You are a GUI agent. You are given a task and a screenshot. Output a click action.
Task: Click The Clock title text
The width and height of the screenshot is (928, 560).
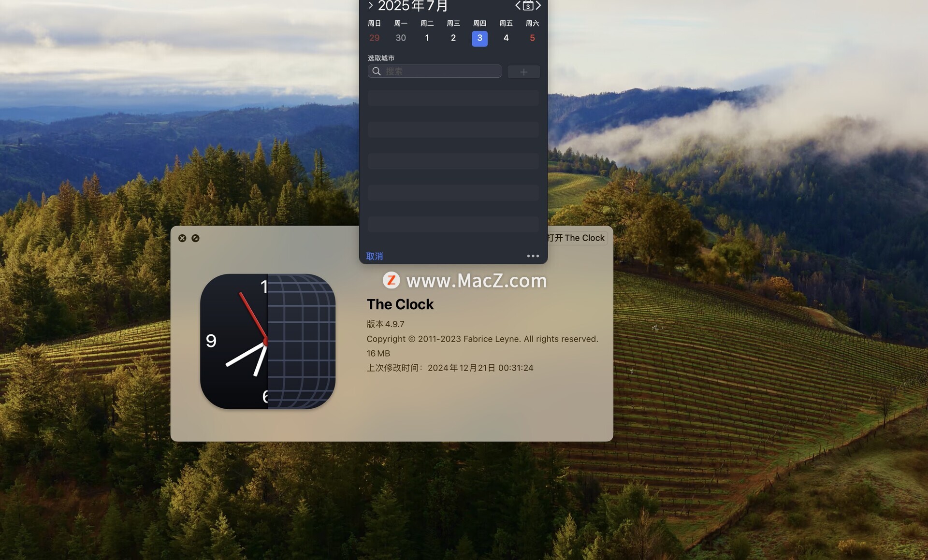coord(400,304)
